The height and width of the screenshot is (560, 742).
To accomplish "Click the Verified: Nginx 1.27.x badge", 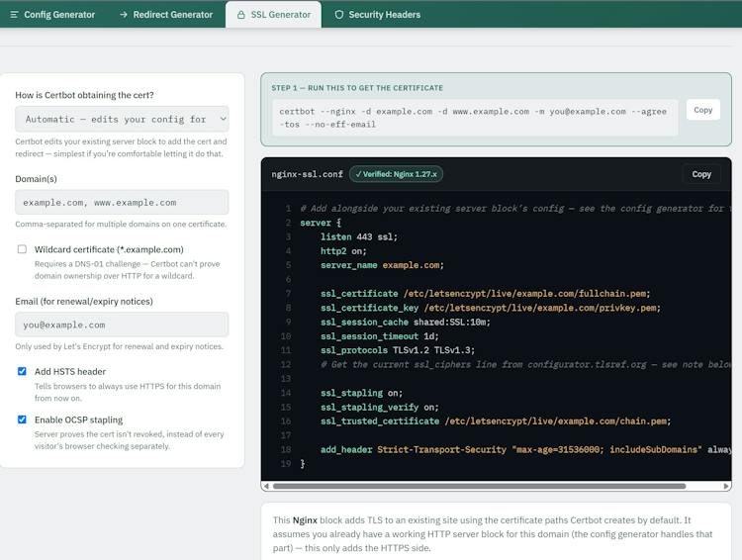I will pyautogui.click(x=396, y=174).
